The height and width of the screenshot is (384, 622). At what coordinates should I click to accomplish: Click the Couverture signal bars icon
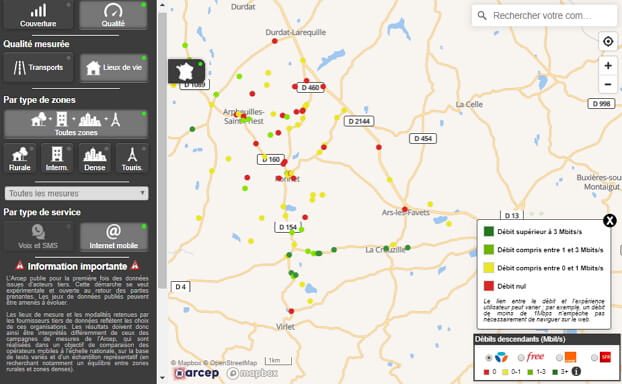tap(38, 10)
